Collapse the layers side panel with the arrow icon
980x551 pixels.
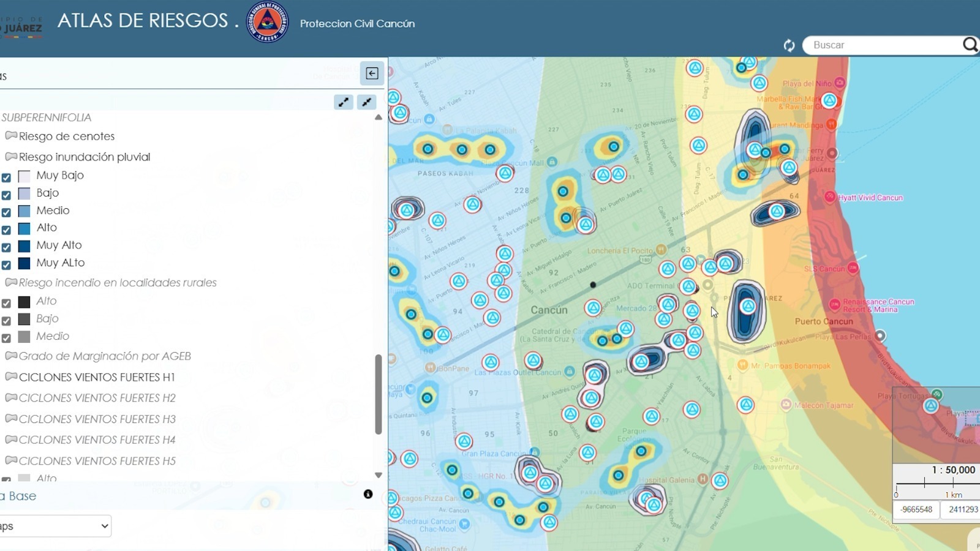[x=372, y=73]
